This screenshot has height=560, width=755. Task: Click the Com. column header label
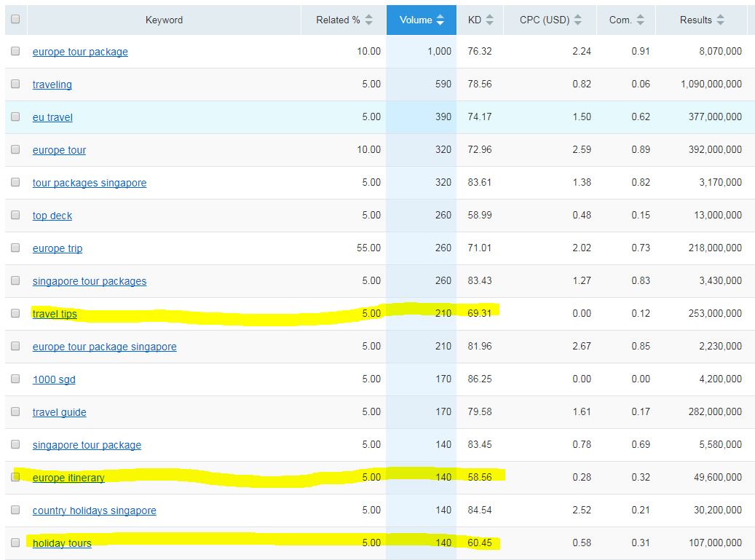coord(620,20)
